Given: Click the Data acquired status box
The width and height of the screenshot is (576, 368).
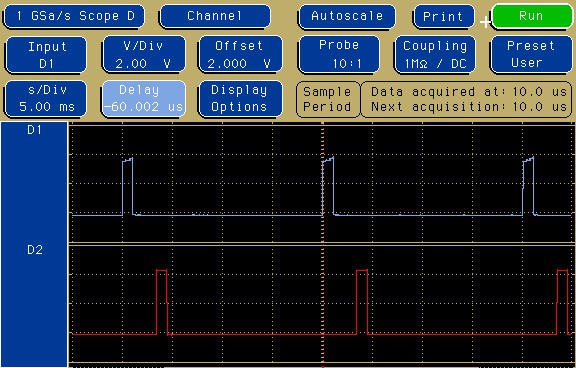Looking at the screenshot, I should [x=467, y=99].
